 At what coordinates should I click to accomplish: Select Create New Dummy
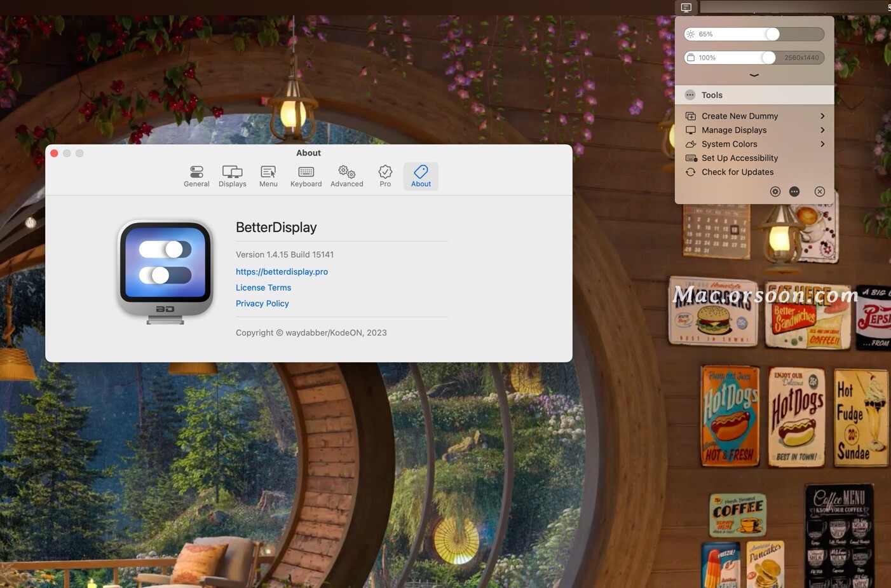(740, 116)
